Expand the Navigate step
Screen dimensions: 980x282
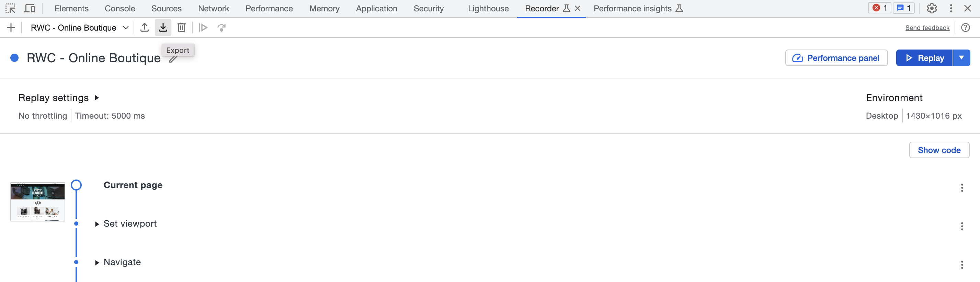[97, 262]
